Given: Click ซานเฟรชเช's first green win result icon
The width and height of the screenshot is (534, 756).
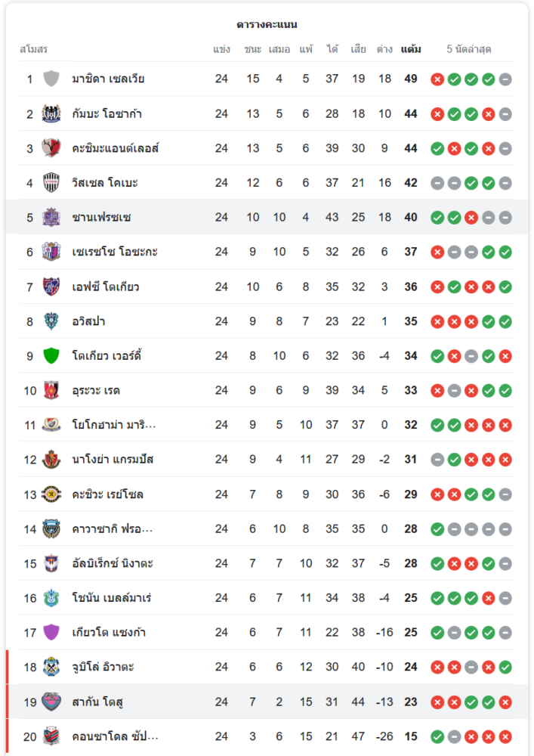Looking at the screenshot, I should pyautogui.click(x=437, y=217).
